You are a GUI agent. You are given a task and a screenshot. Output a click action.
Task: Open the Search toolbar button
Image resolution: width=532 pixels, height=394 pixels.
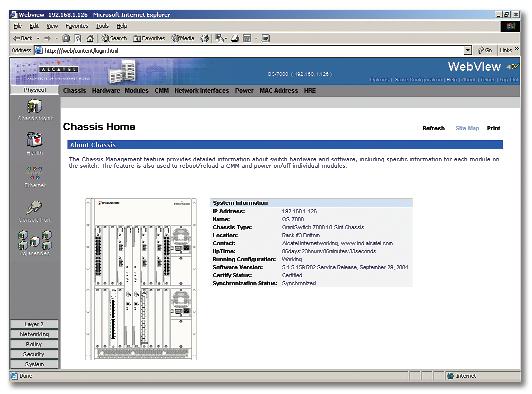click(x=114, y=38)
